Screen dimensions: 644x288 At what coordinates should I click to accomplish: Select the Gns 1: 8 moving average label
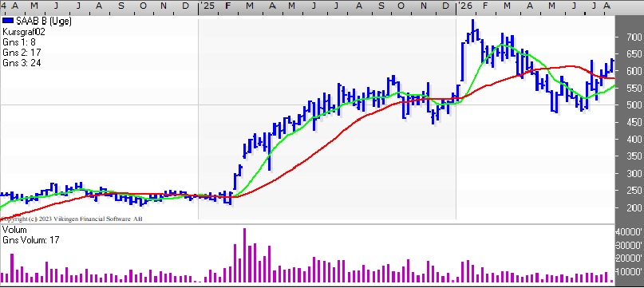click(x=18, y=42)
